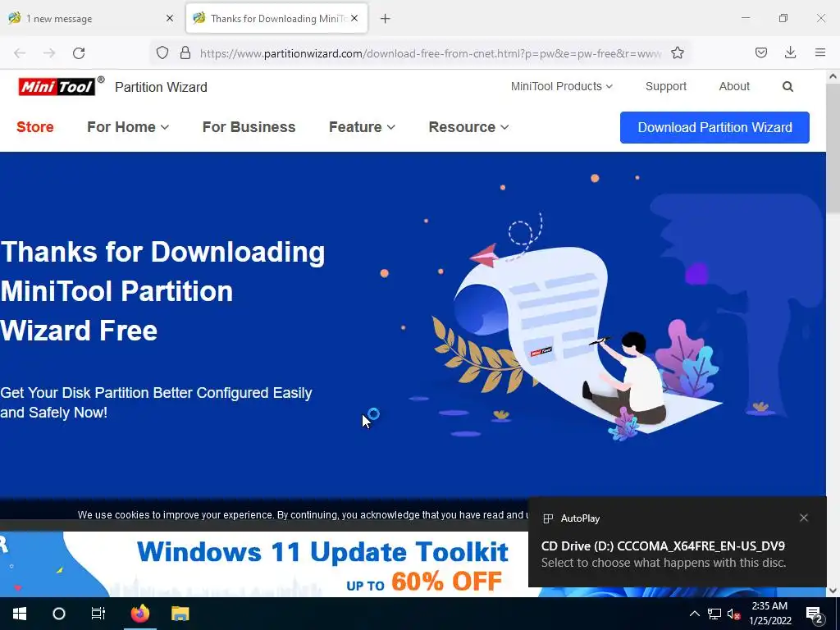This screenshot has width=840, height=630.
Task: Click the Partition Wizard title text
Action: click(x=161, y=87)
